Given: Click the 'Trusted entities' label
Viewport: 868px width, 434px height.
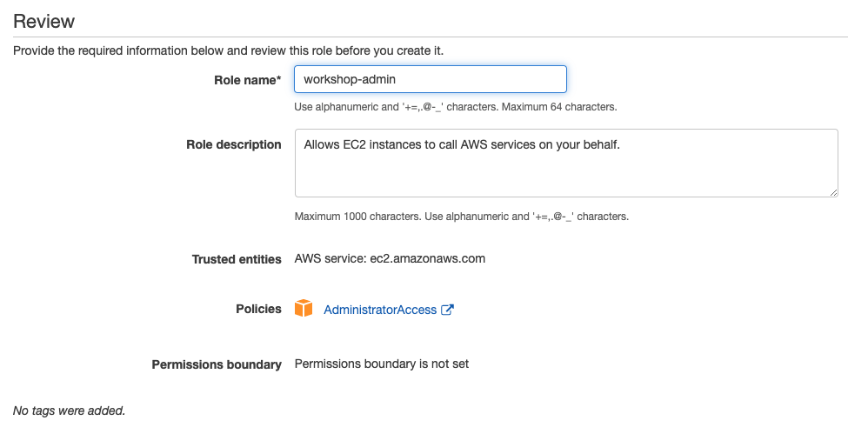Looking at the screenshot, I should pyautogui.click(x=237, y=260).
